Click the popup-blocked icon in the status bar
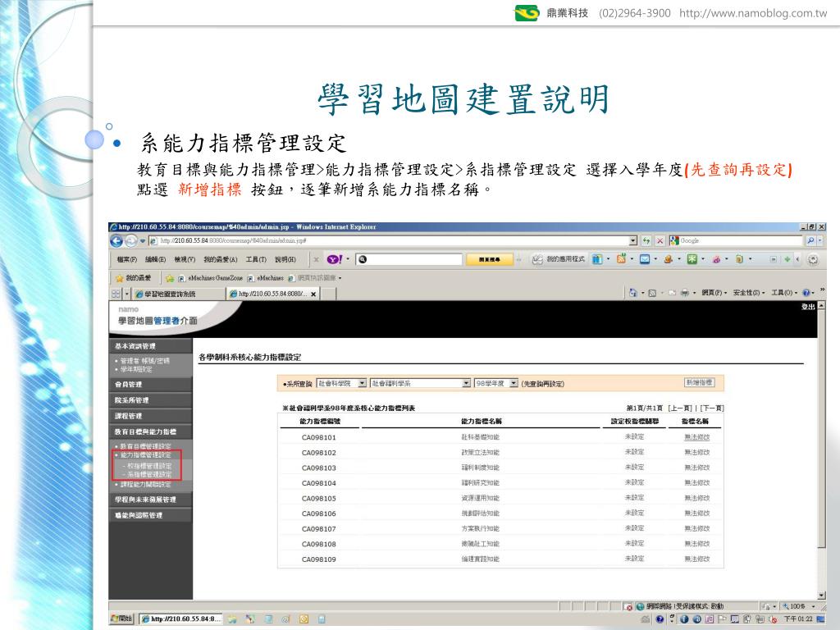 pyautogui.click(x=628, y=606)
